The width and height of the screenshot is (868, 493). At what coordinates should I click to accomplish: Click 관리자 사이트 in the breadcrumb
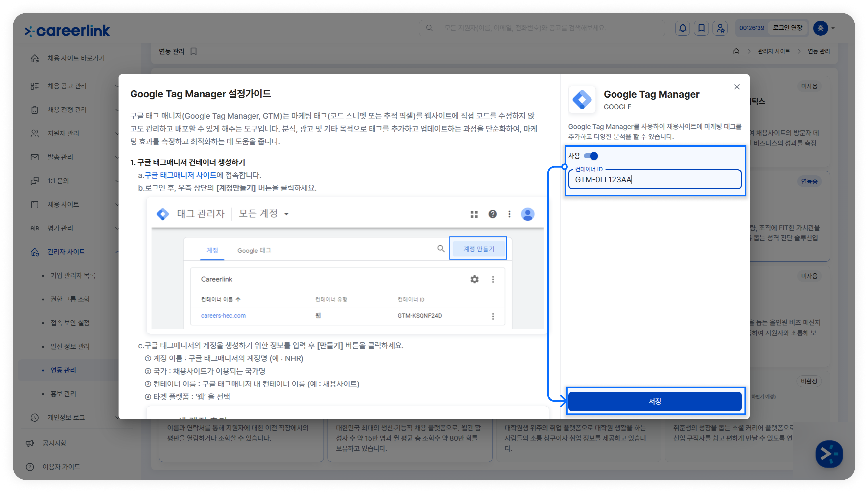[774, 51]
